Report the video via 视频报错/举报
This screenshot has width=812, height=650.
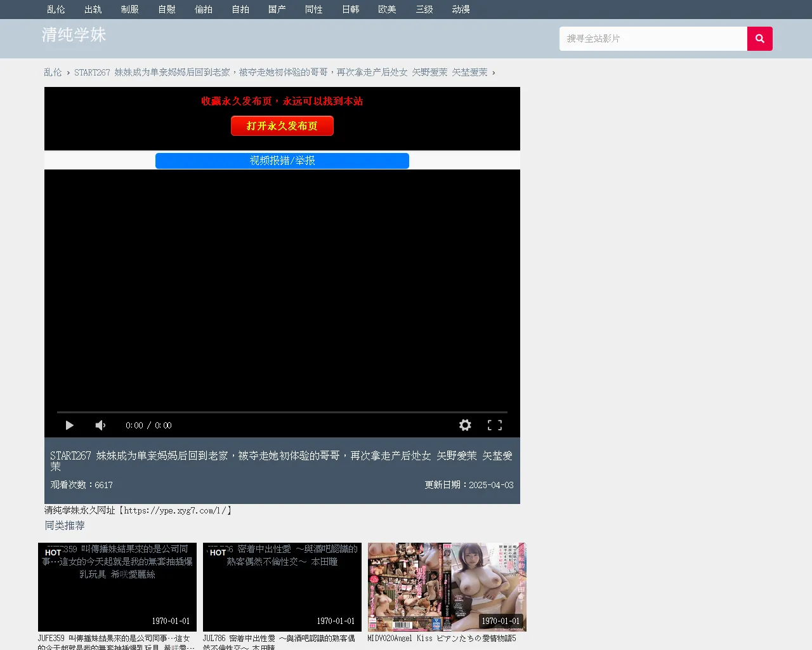282,161
